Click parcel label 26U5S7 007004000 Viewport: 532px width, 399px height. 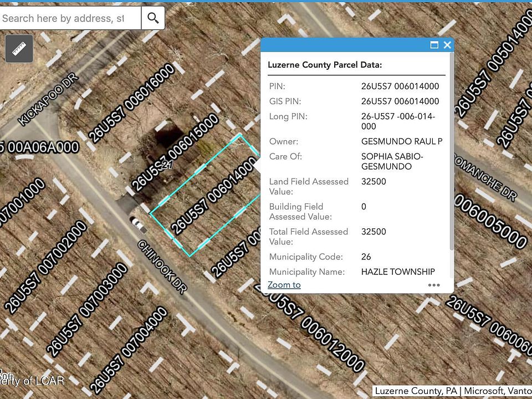pos(129,350)
